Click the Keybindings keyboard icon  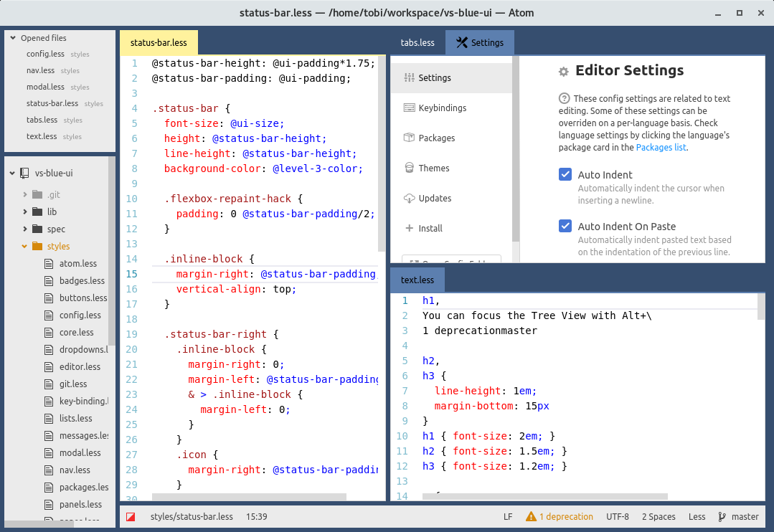(x=409, y=108)
